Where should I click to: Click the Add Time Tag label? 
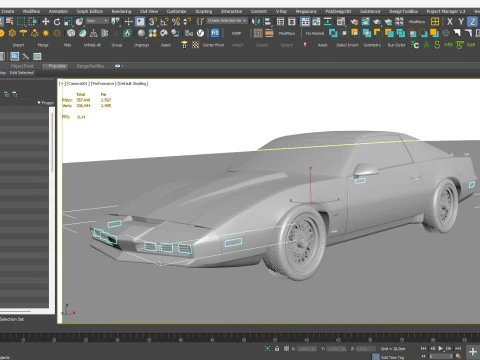pos(393,357)
